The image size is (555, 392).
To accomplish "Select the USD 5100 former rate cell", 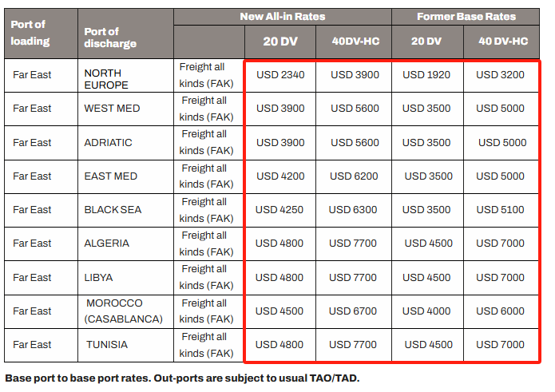I will pos(500,210).
